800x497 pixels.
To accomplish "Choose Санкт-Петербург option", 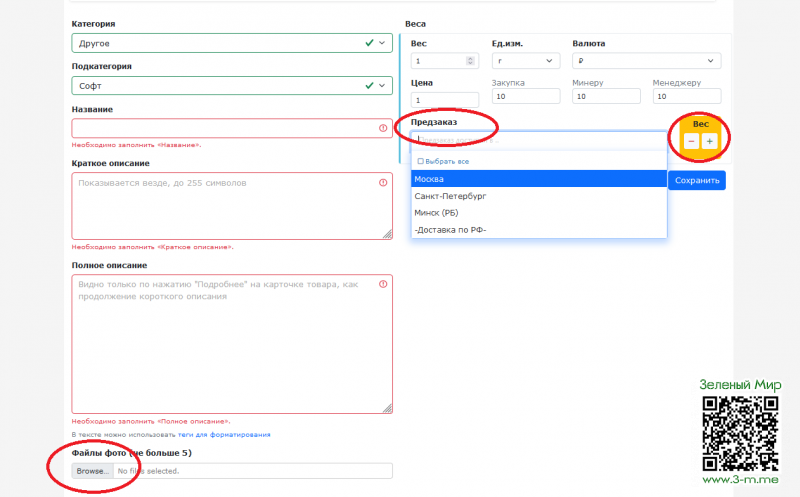I will [538, 196].
